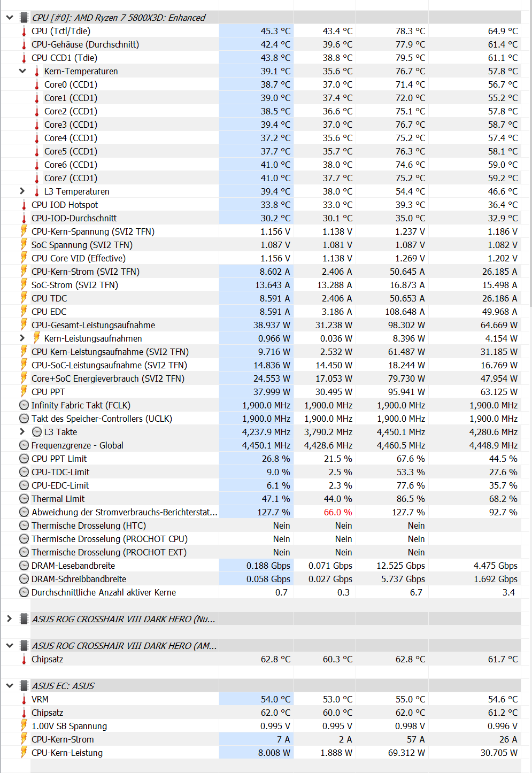This screenshot has width=532, height=773.
Task: Click the red 66.0 % minimum value
Action: [x=338, y=512]
